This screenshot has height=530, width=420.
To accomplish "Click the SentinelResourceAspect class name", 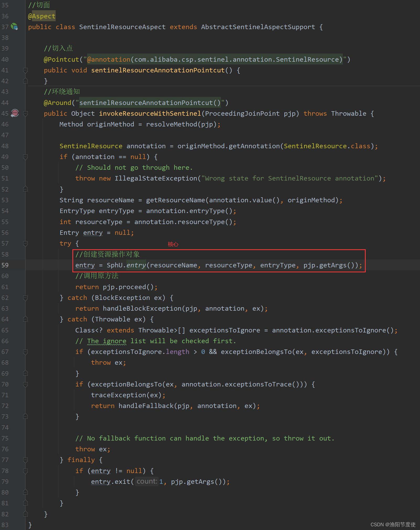I will point(122,27).
